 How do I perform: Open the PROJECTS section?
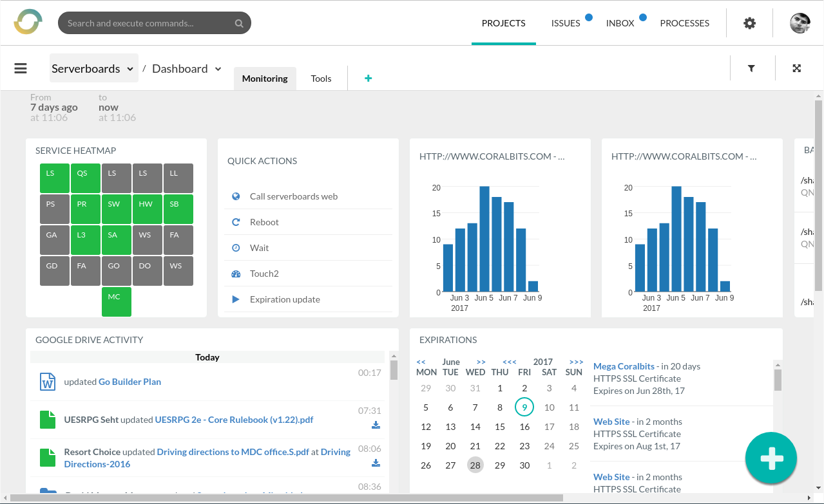coord(504,23)
